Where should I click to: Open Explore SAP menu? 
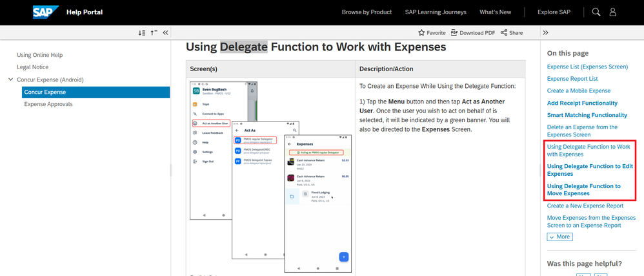click(x=554, y=12)
